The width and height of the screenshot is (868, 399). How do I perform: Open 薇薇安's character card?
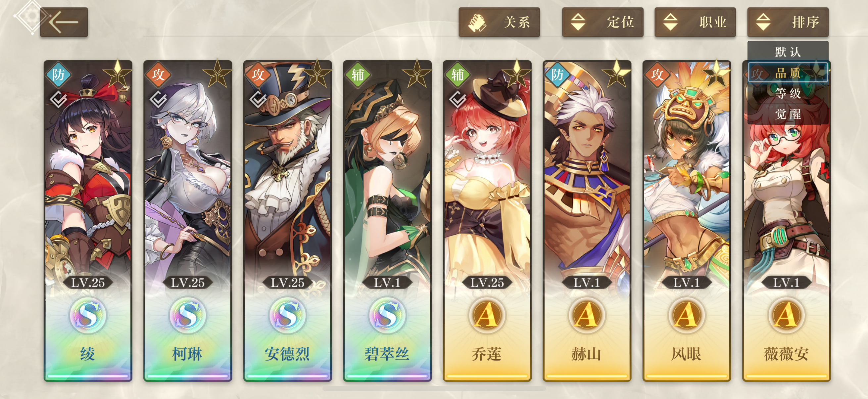point(787,221)
